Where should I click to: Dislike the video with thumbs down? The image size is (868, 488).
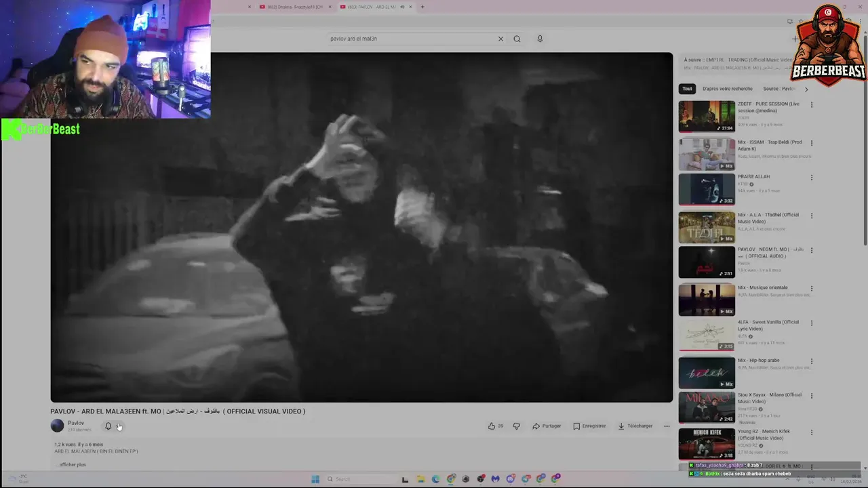517,426
